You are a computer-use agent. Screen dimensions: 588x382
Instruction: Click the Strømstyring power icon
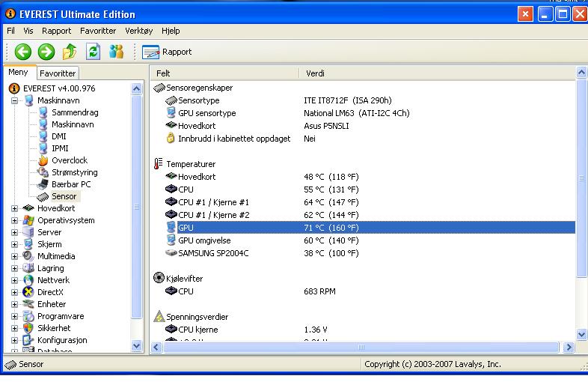(x=43, y=172)
